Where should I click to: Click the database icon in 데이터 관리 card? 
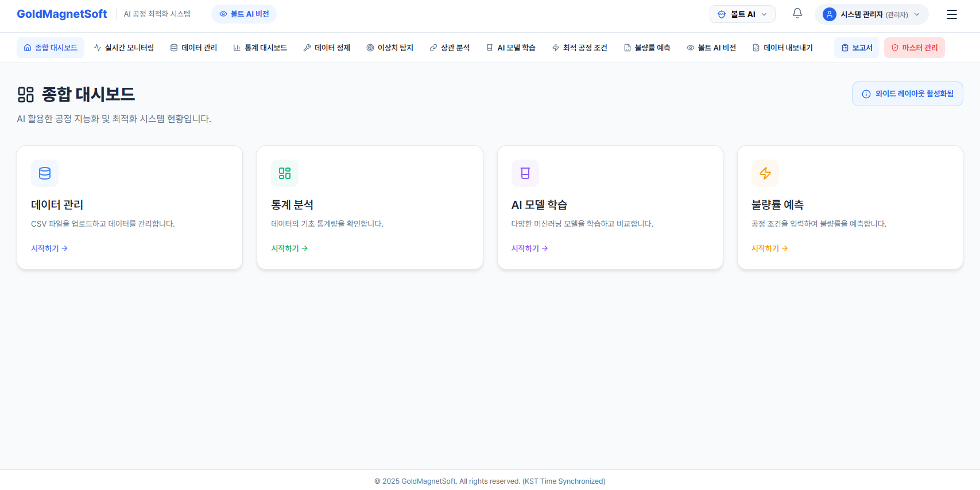point(45,173)
